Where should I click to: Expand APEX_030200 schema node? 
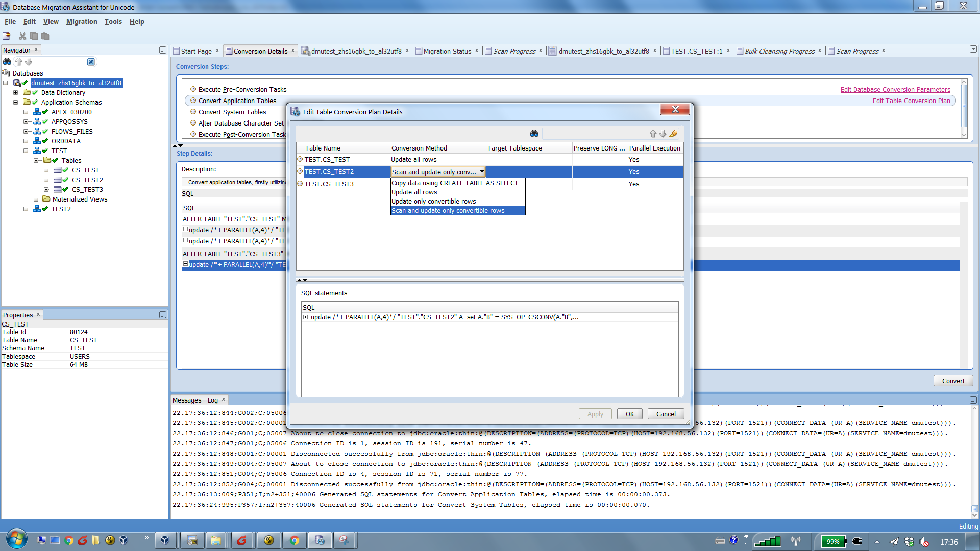coord(26,112)
